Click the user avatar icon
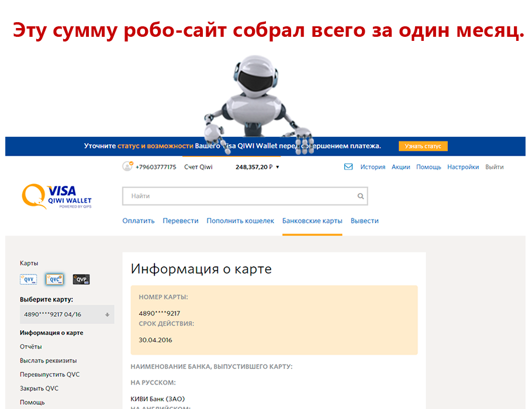This screenshot has width=532, height=409. tap(127, 166)
